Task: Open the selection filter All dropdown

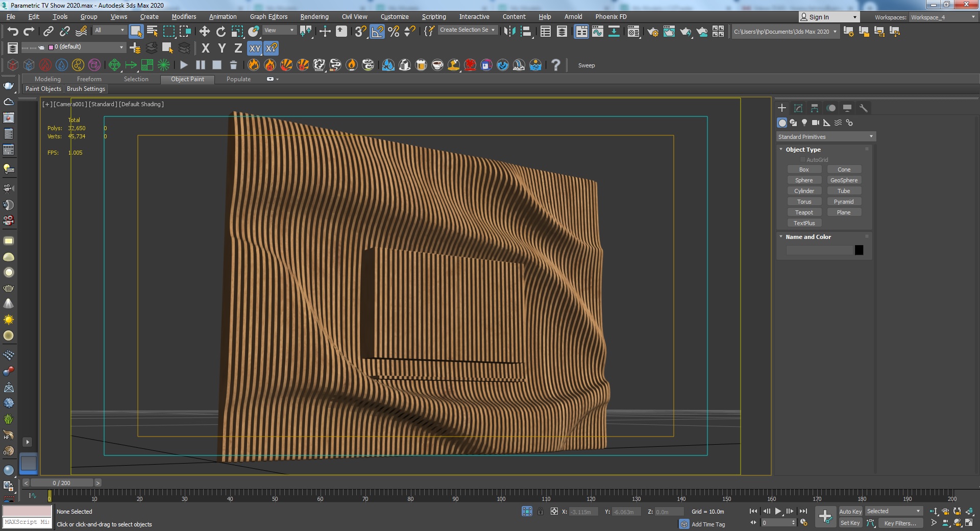Action: (x=109, y=30)
